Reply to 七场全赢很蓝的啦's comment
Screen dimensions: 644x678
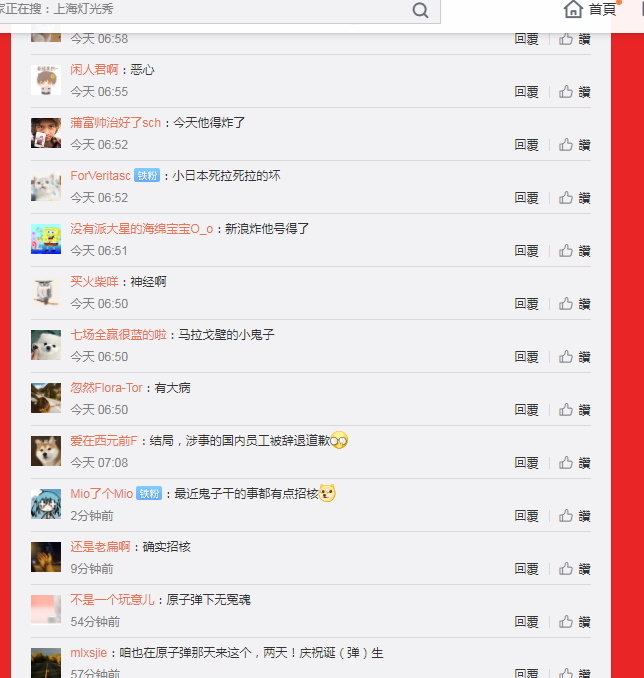pos(526,357)
